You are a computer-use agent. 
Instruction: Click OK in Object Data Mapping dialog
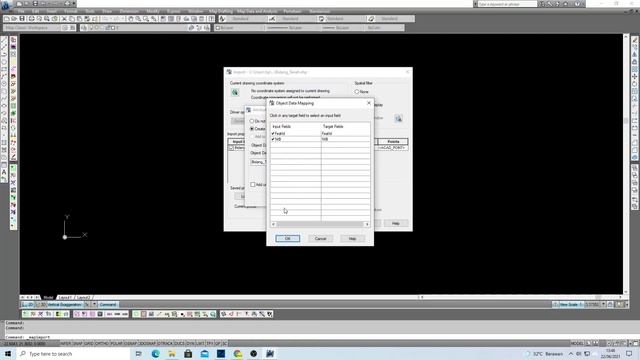pyautogui.click(x=287, y=238)
